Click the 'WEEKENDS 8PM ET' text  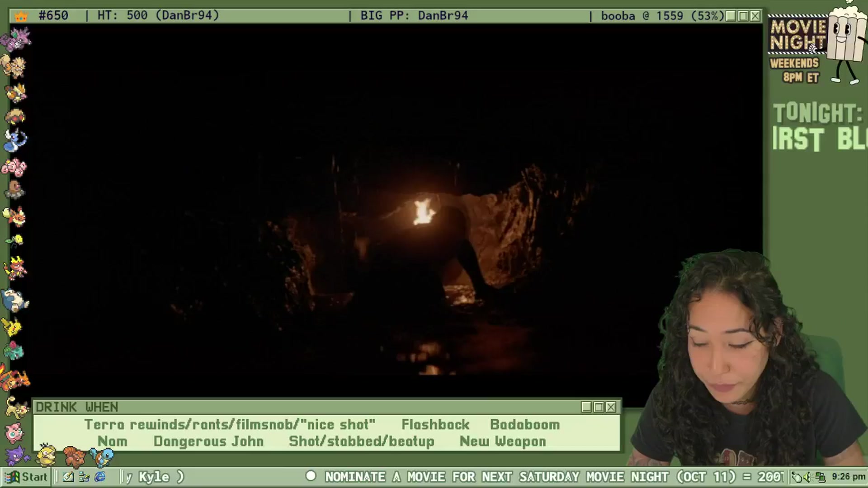click(795, 70)
